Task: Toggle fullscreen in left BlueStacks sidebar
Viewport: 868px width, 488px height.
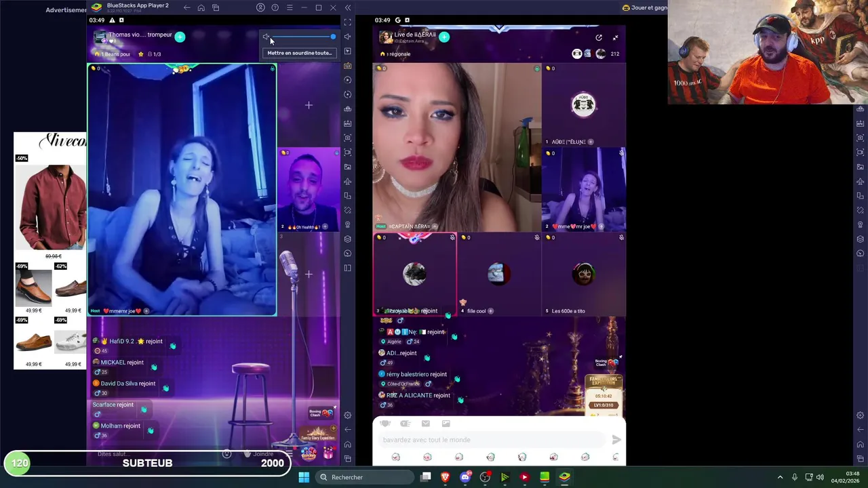Action: pyautogui.click(x=348, y=22)
